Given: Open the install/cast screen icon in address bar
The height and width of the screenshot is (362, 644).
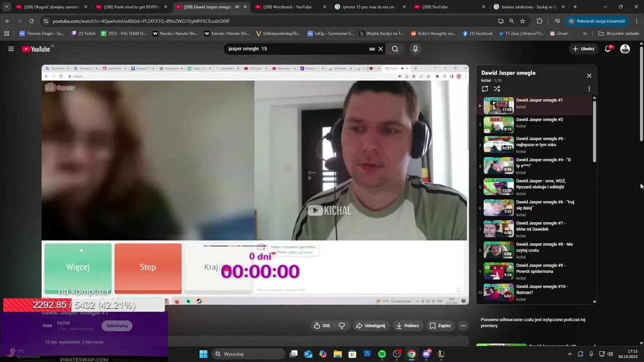Looking at the screenshot, I should tap(501, 21).
